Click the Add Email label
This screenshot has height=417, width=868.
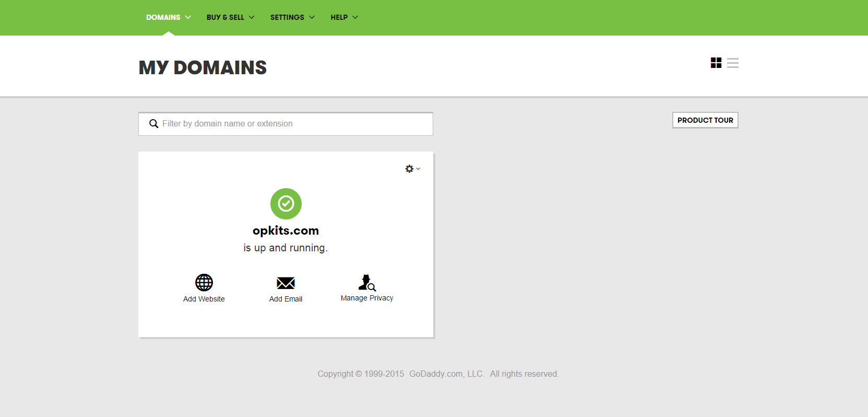(286, 299)
